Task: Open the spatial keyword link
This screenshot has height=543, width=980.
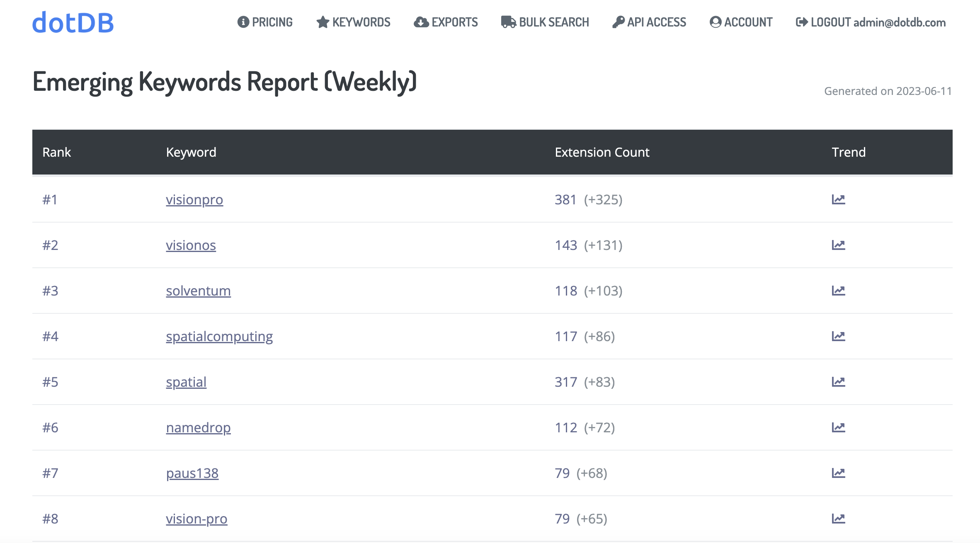Action: tap(186, 382)
